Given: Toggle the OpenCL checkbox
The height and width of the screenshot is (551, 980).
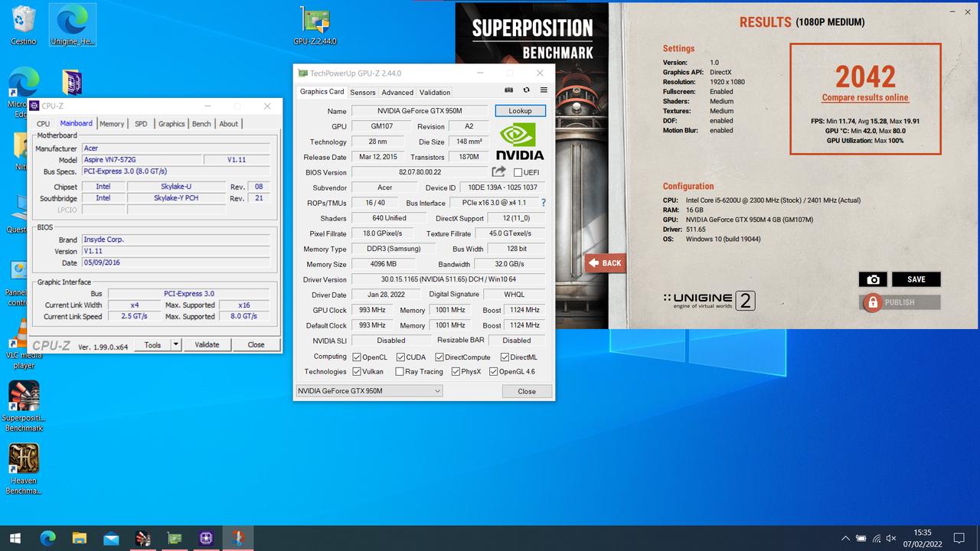Looking at the screenshot, I should click(357, 357).
